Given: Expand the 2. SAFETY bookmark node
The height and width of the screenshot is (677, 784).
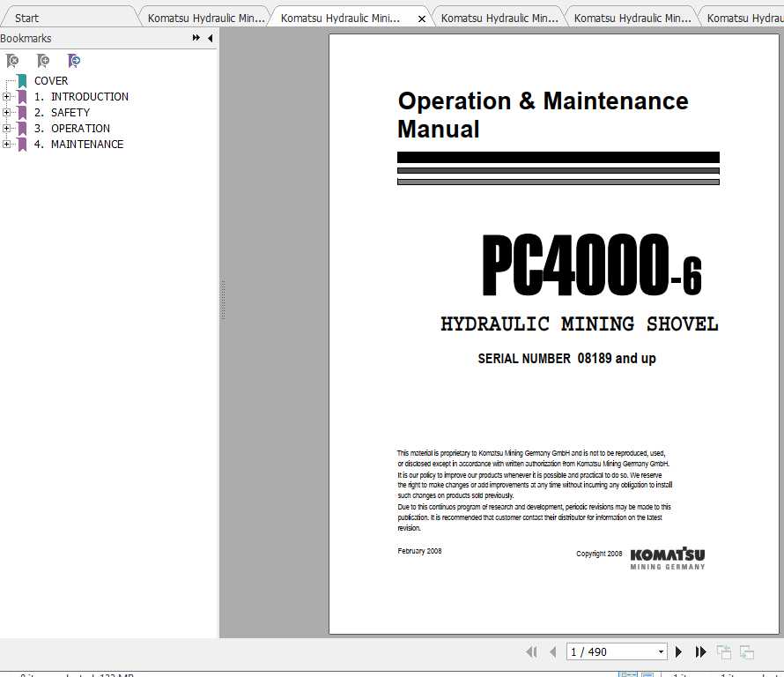Looking at the screenshot, I should tap(6, 113).
